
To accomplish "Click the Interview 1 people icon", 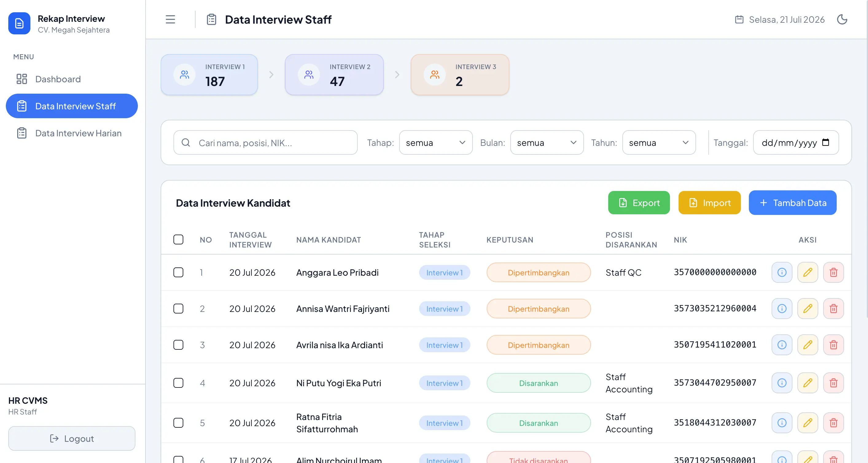I will tap(184, 75).
